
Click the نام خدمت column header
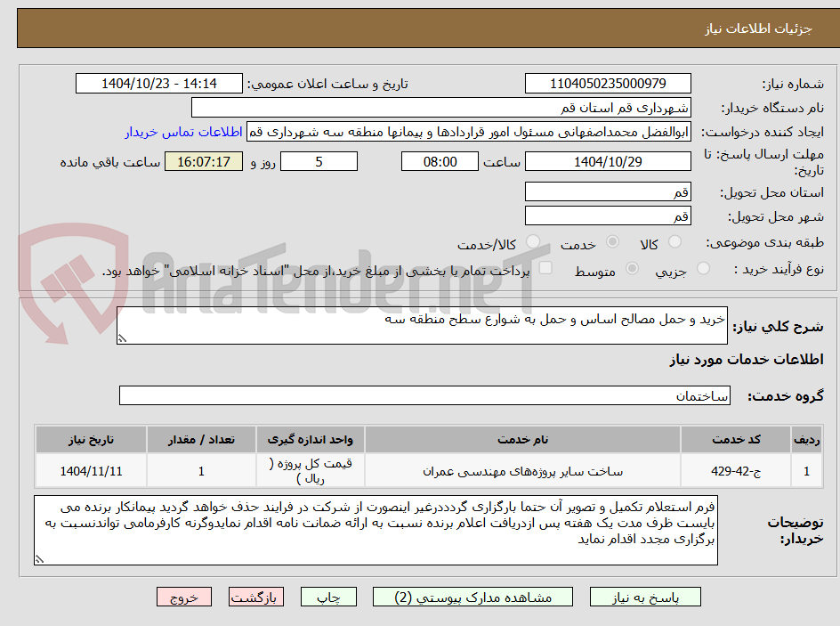pos(522,440)
